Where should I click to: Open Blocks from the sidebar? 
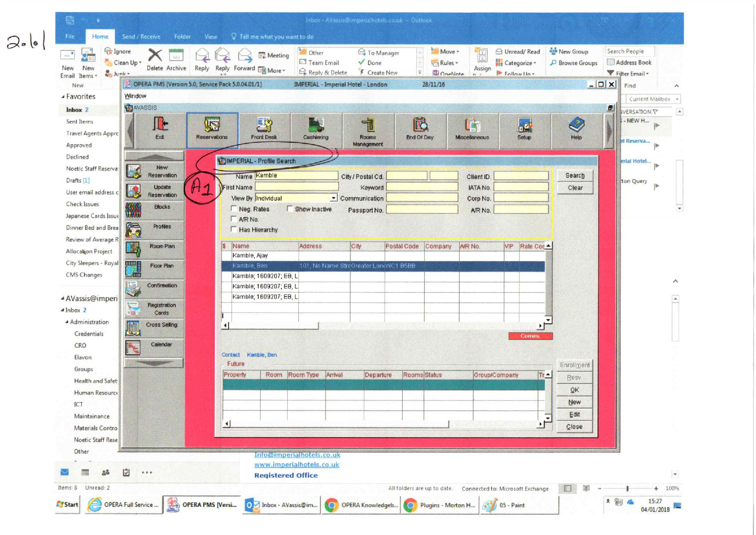(x=154, y=210)
